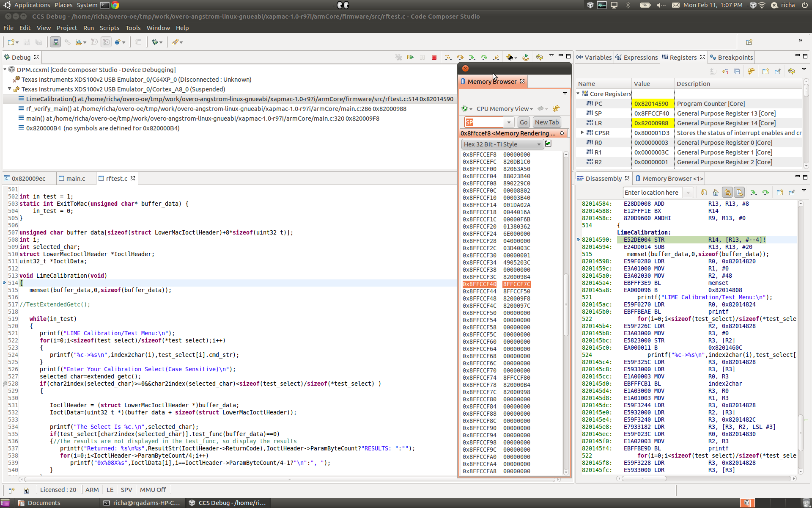Expand the CPSR register entry
Viewport: 812px width, 508px height.
[582, 133]
